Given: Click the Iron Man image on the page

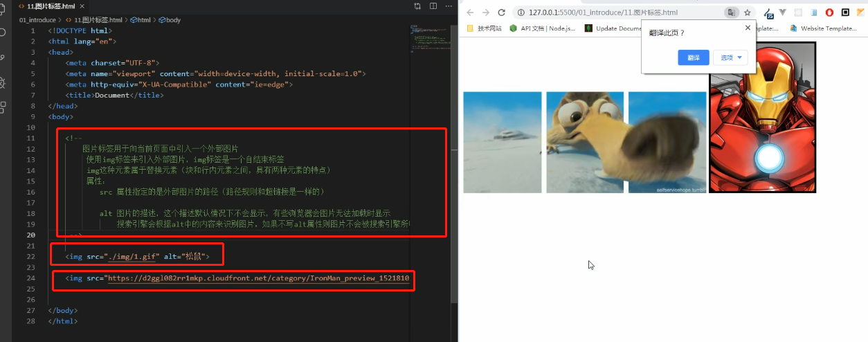Looking at the screenshot, I should (762, 117).
